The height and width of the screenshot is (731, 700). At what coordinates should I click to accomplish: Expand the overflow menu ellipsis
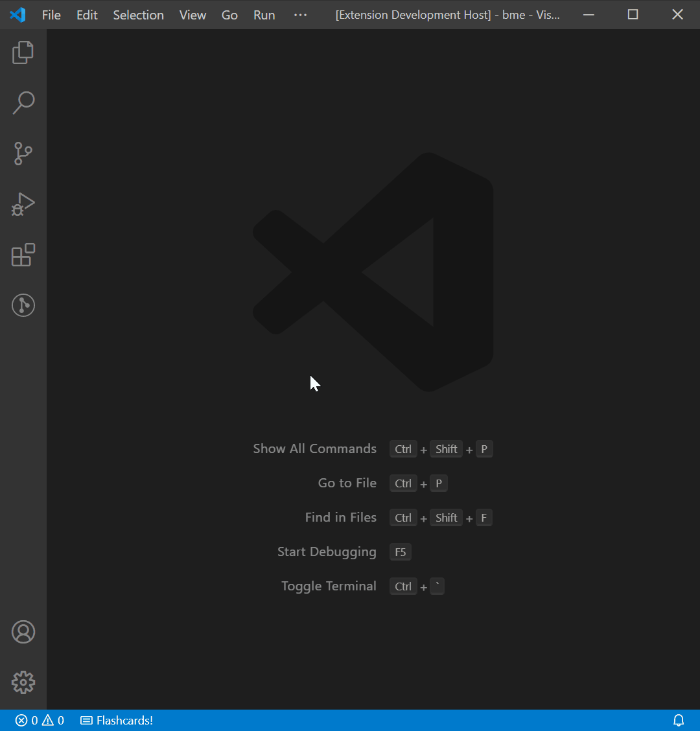(300, 15)
